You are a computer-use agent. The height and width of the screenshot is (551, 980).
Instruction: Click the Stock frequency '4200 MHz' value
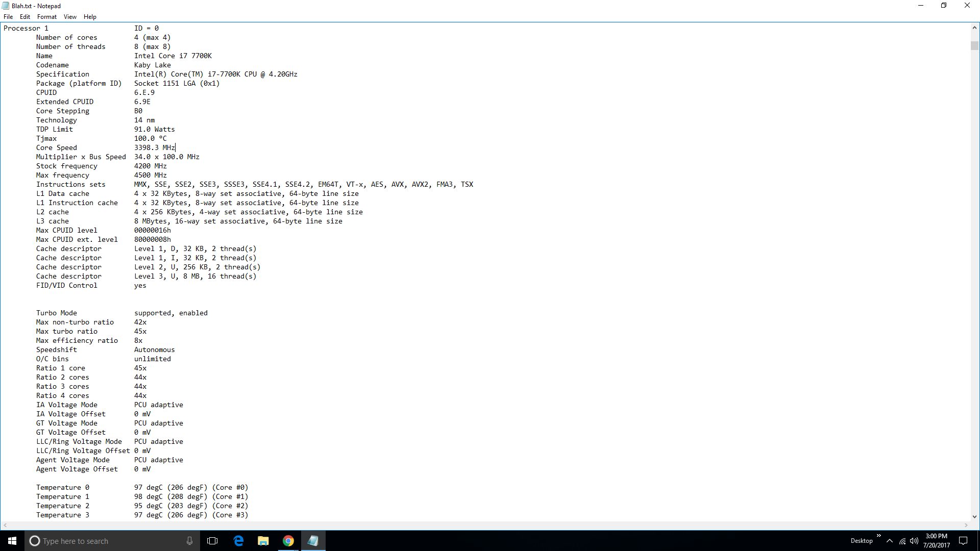point(151,166)
